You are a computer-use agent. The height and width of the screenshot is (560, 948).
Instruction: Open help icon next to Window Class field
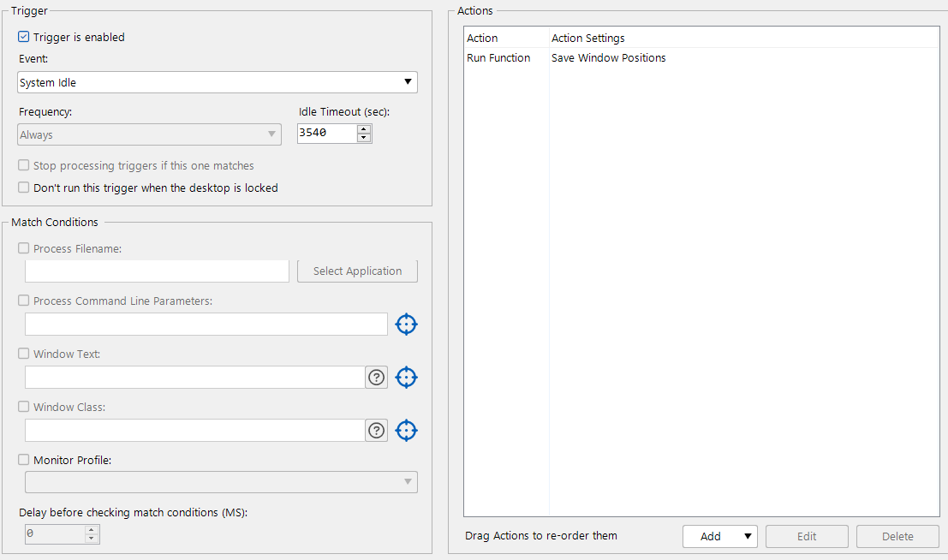click(376, 431)
